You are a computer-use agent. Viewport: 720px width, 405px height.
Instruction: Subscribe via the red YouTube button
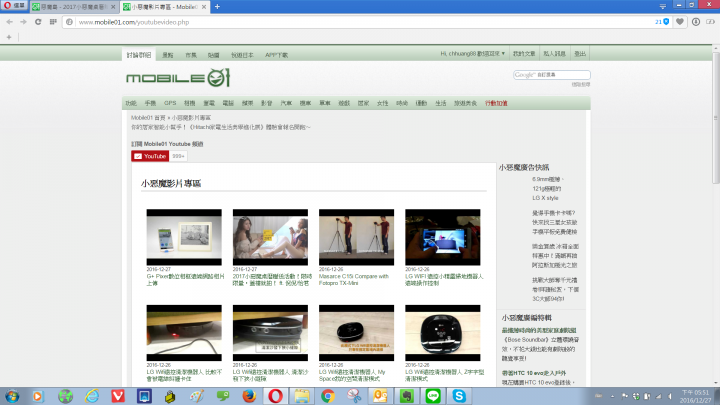(150, 156)
